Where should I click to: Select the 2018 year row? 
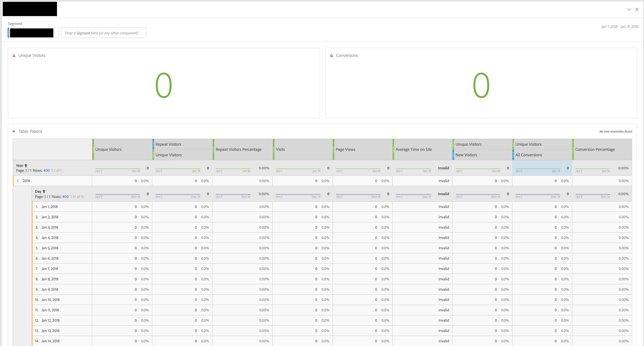(26, 181)
